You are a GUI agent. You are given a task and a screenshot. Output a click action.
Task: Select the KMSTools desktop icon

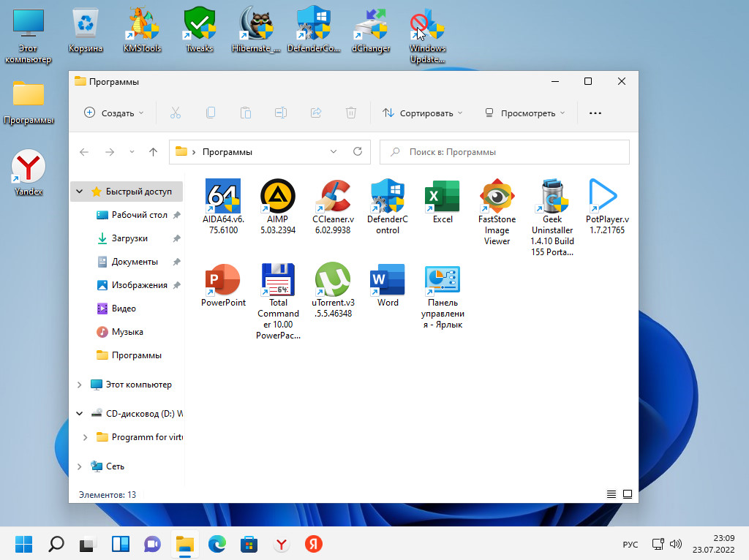point(143,29)
